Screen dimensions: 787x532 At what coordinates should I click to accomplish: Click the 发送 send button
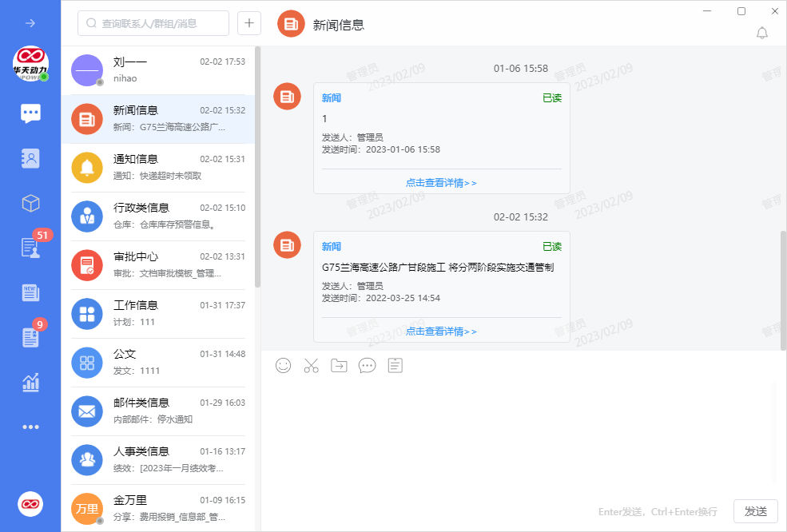pos(755,511)
